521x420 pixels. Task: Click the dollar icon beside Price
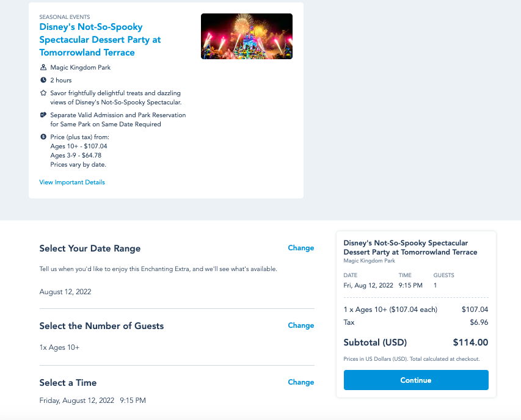pos(43,137)
